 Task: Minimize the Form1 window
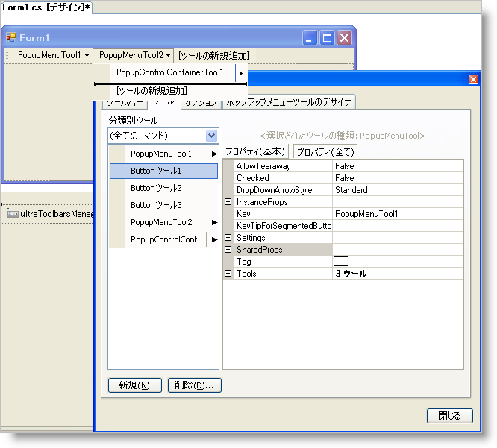click(x=310, y=38)
